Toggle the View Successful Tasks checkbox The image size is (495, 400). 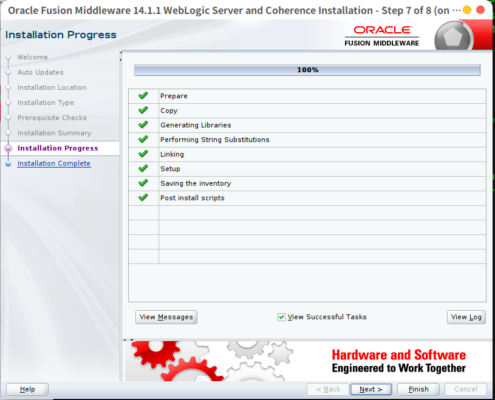281,317
